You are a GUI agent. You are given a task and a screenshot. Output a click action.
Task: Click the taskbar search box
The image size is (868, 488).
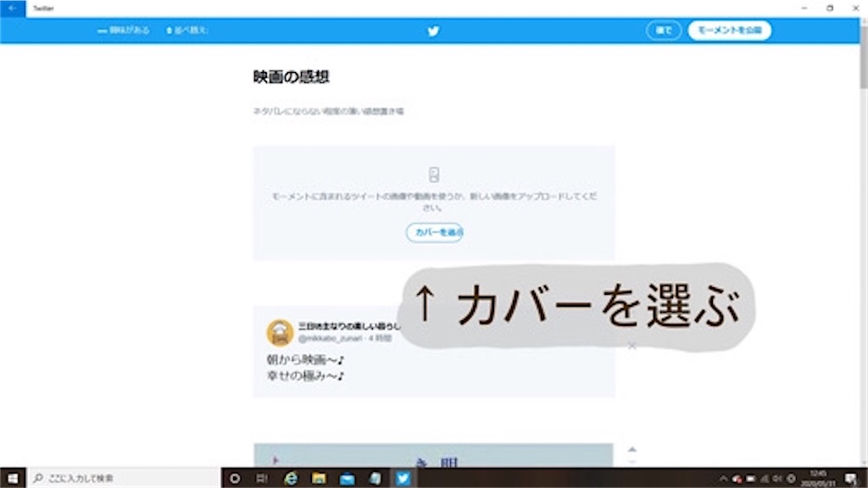coord(124,478)
